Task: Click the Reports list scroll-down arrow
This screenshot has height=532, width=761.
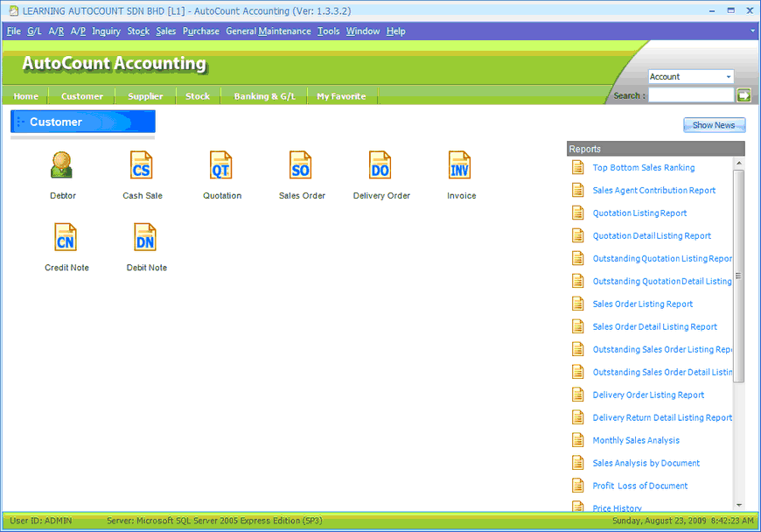Action: [738, 505]
